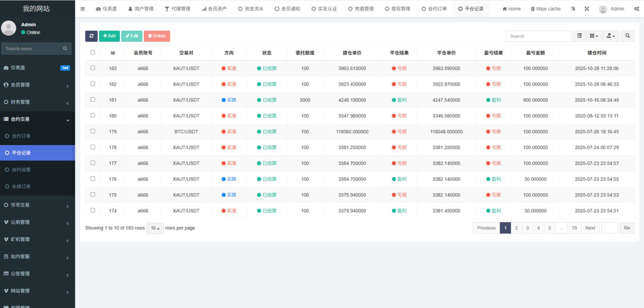644x308 pixels.
Task: Tick the checkbox for row id 179
Action: (x=93, y=131)
